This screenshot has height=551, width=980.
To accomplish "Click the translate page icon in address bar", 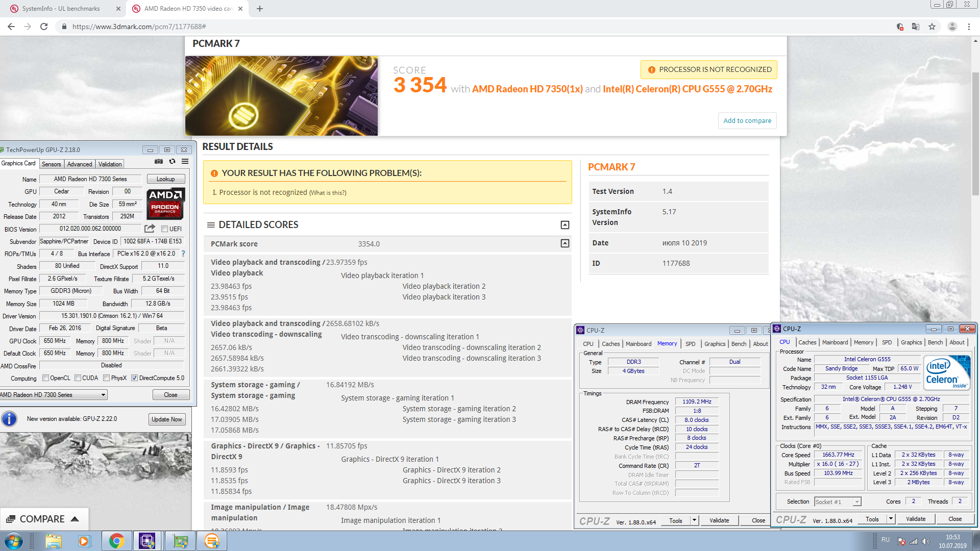I will (916, 27).
